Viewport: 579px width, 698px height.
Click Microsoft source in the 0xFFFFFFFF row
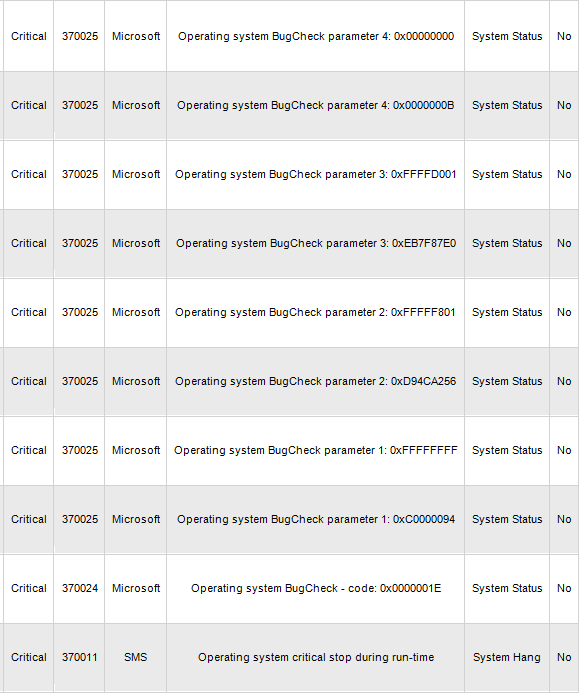pyautogui.click(x=136, y=450)
